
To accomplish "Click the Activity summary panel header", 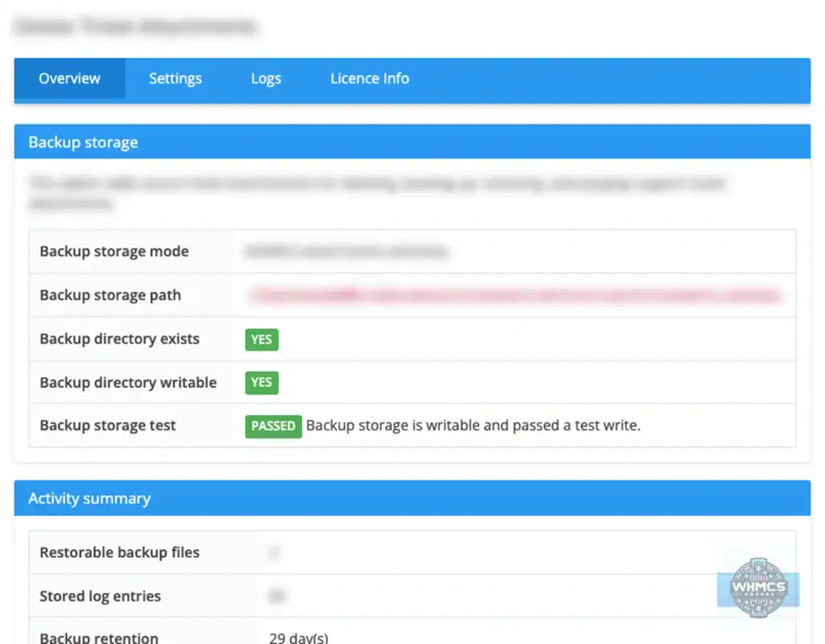I will tap(412, 497).
